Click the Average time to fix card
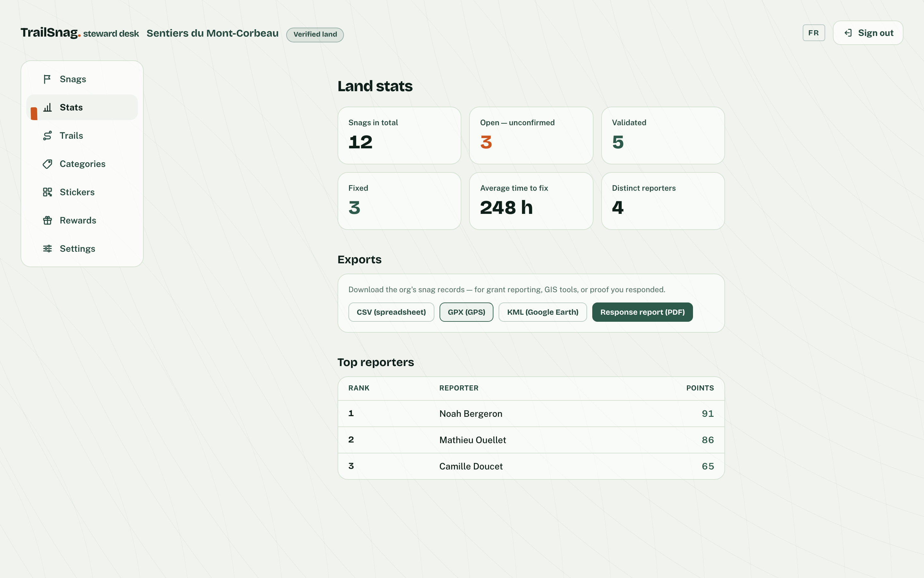 pos(531,201)
